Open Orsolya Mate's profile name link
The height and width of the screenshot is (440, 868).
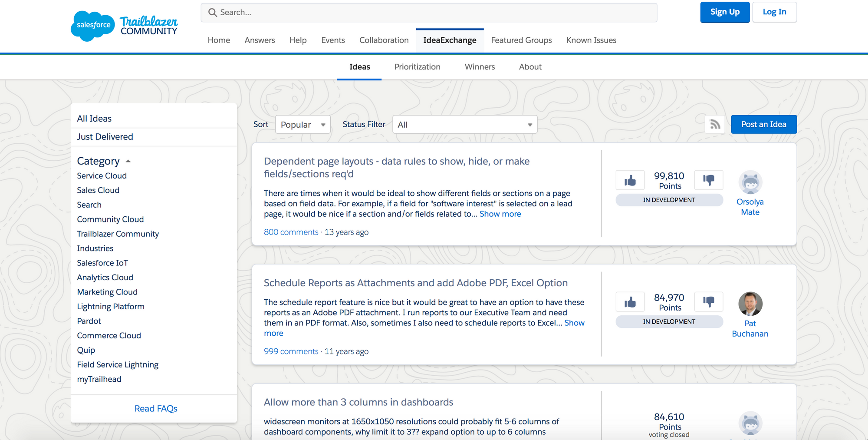coord(750,207)
